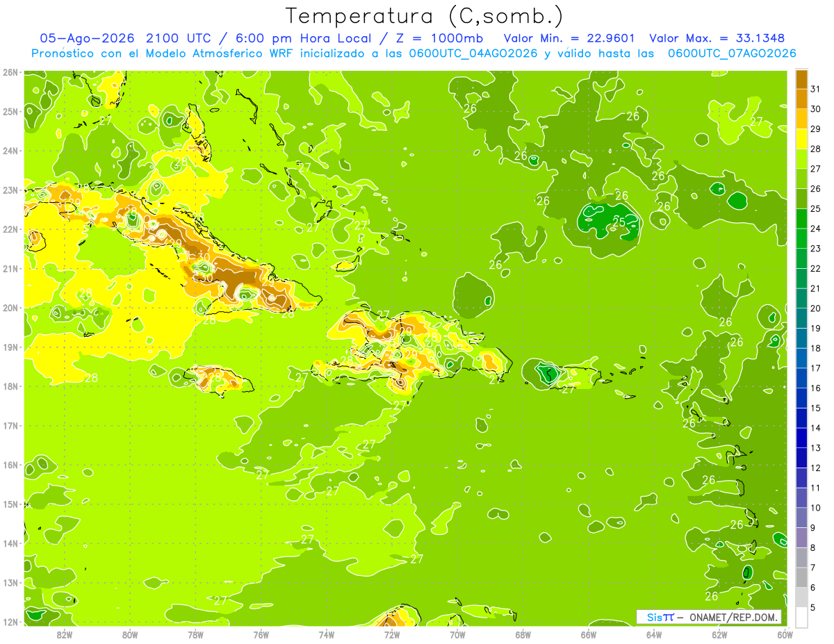The width and height of the screenshot is (834, 644).
Task: Click latitude label 16N on left axis
Action: click(10, 465)
